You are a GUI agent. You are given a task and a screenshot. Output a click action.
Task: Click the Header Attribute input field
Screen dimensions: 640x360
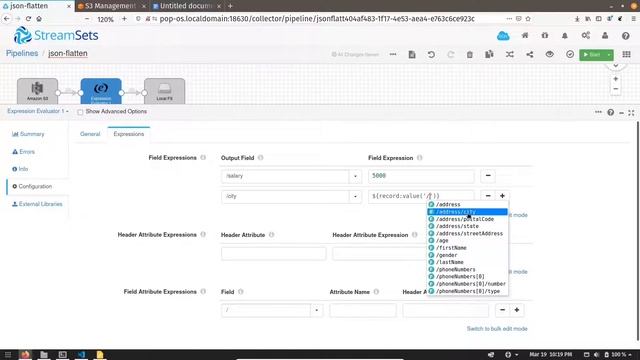click(x=273, y=253)
